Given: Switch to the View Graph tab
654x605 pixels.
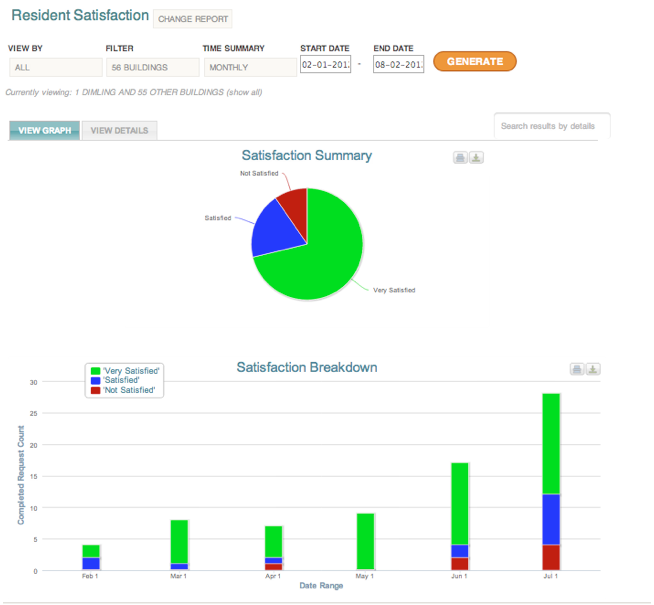Looking at the screenshot, I should point(45,131).
